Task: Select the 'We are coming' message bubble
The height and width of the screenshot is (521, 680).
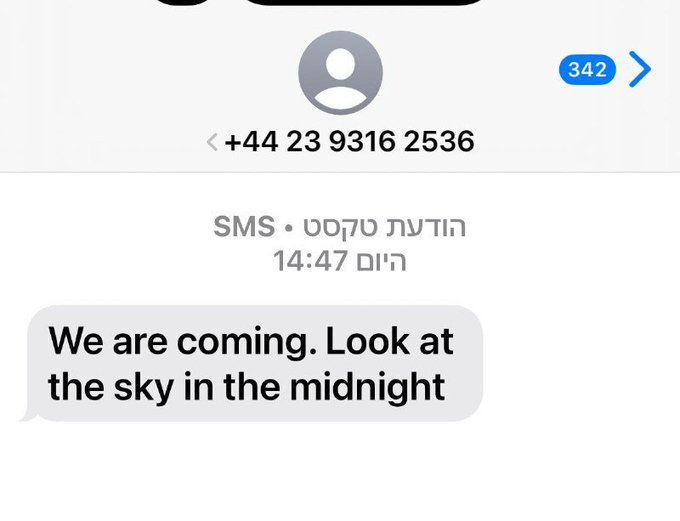Action: [255, 363]
